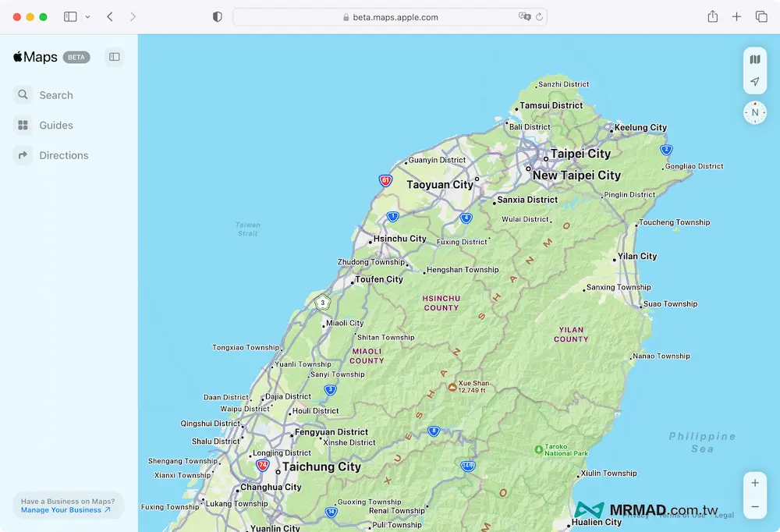Screen dimensions: 780x532
Task: Click the translate icon in address bar
Action: tap(524, 17)
